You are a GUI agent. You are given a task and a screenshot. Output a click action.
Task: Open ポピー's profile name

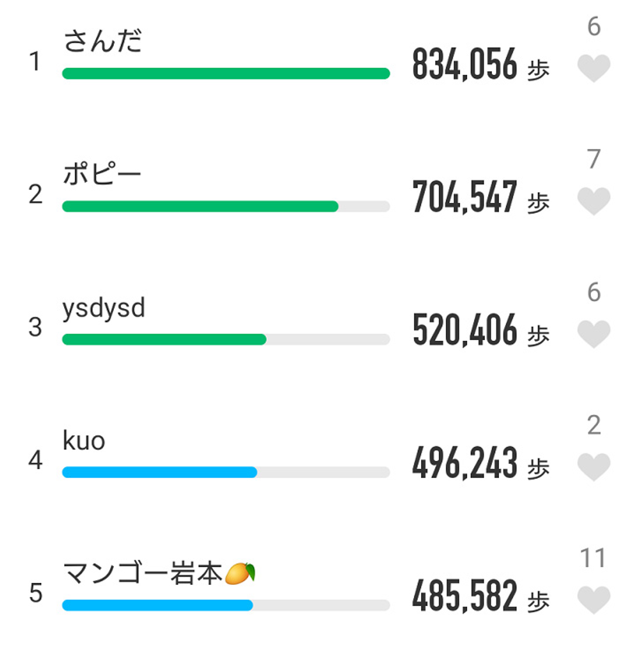pyautogui.click(x=102, y=174)
